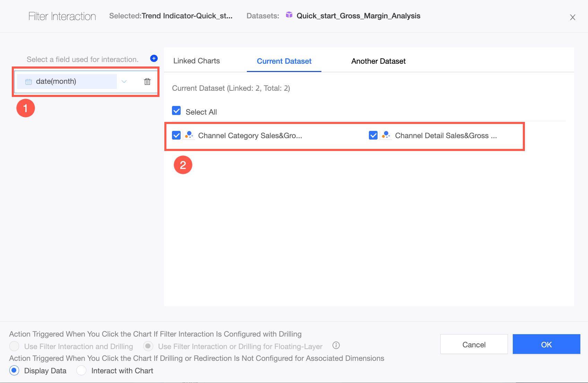
Task: Uncheck Channel Detail Sales&Gross chart
Action: [x=373, y=135]
